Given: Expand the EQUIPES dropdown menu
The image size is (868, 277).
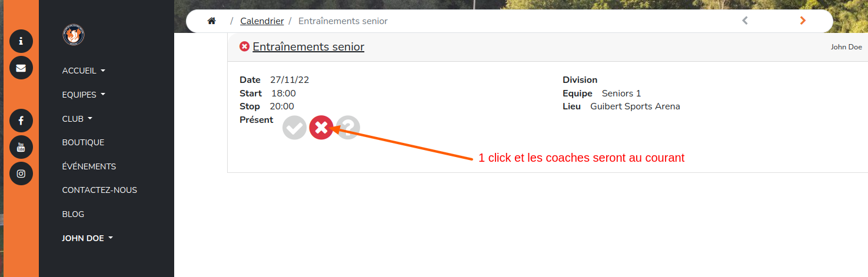Looking at the screenshot, I should pos(84,95).
